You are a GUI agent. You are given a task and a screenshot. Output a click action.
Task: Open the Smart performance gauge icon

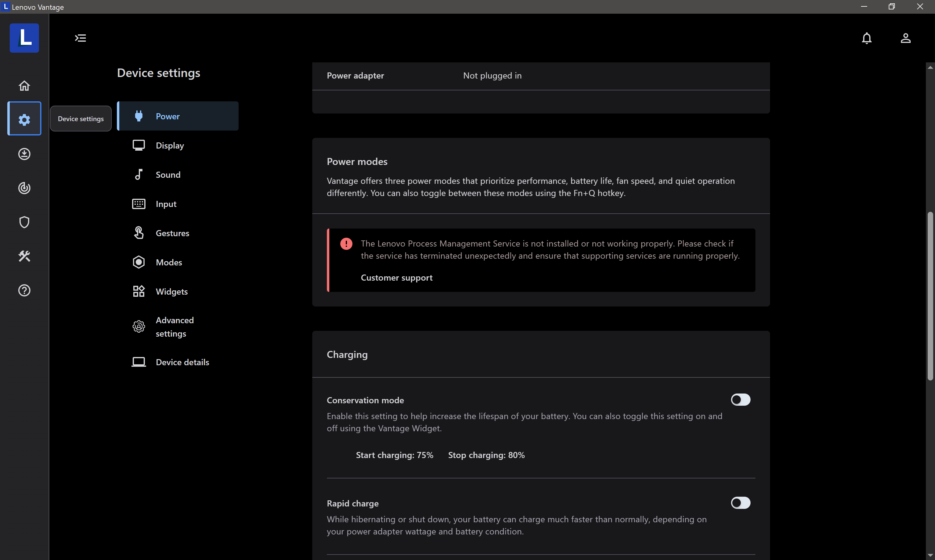pyautogui.click(x=24, y=187)
